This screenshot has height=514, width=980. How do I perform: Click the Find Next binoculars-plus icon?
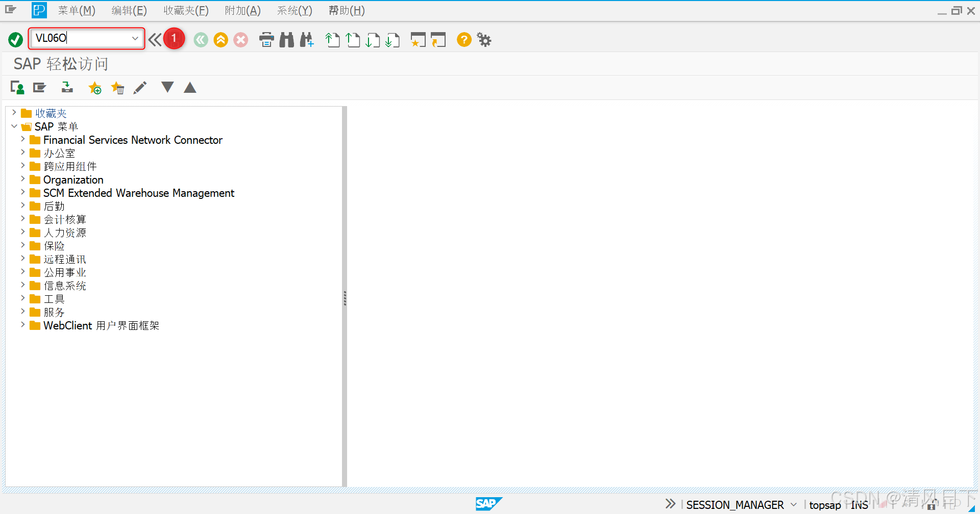307,40
